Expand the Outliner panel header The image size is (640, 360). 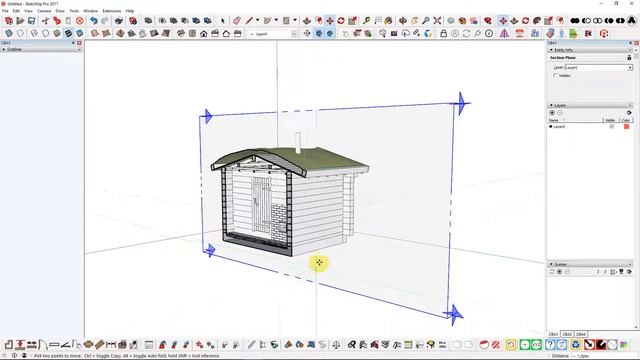click(41, 49)
